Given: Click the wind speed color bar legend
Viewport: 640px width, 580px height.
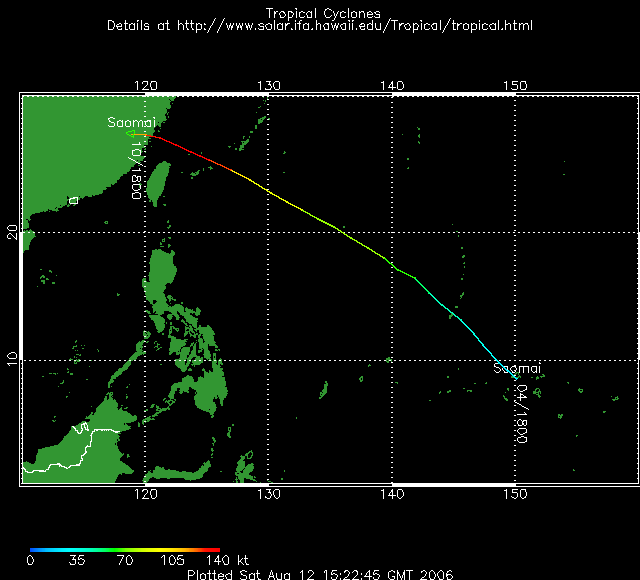Looking at the screenshot, I should point(125,549).
